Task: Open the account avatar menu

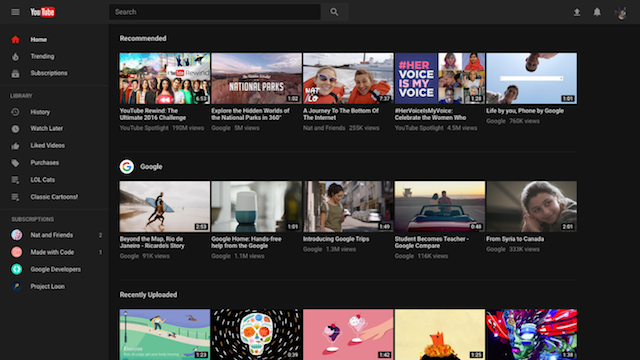Action: click(621, 13)
